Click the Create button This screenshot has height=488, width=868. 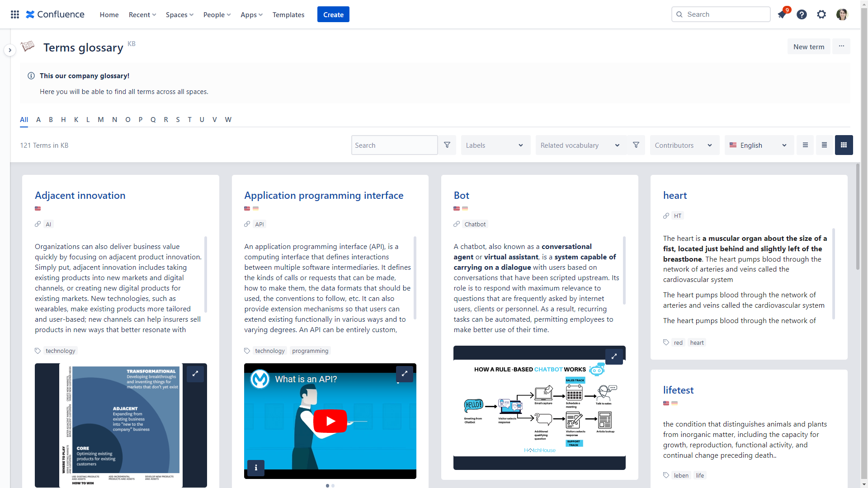(x=333, y=14)
